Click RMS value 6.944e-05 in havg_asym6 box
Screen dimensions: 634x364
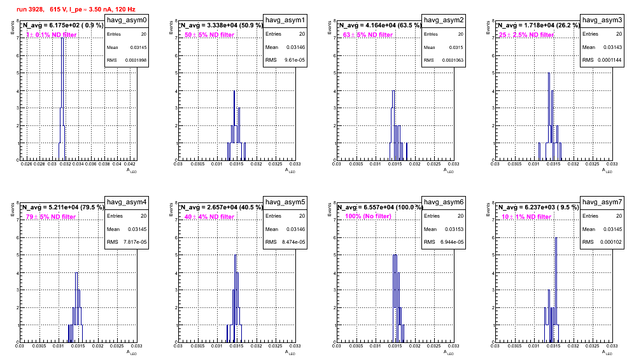[x=452, y=242]
